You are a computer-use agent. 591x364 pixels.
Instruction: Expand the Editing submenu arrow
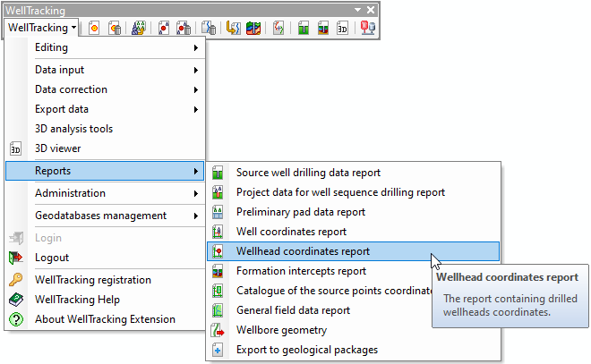pyautogui.click(x=196, y=47)
